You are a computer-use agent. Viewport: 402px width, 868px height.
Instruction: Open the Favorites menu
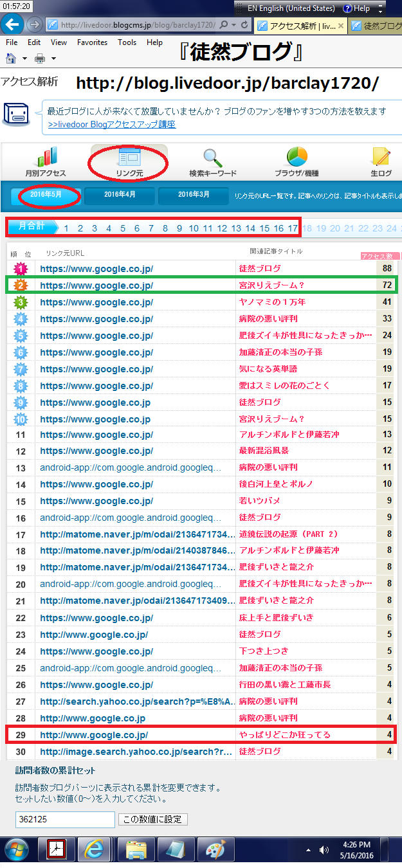pyautogui.click(x=93, y=42)
